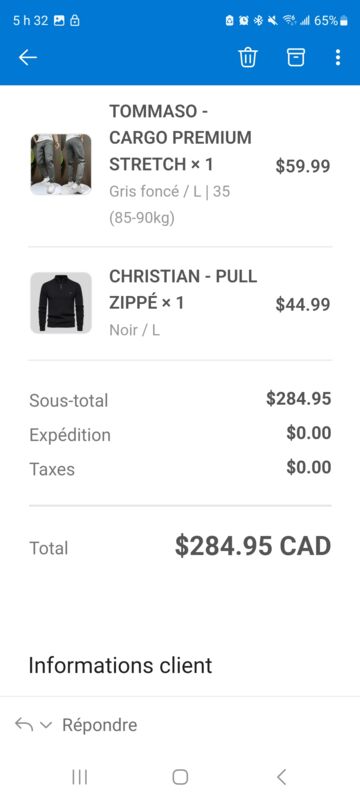The width and height of the screenshot is (360, 800).
Task: Tap the Informations client heading
Action: [120, 666]
